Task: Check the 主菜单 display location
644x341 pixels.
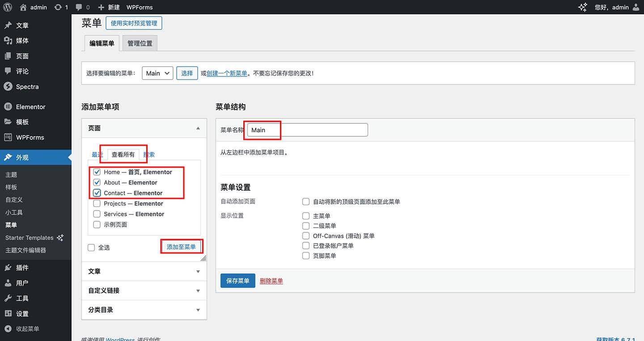Action: pos(306,216)
